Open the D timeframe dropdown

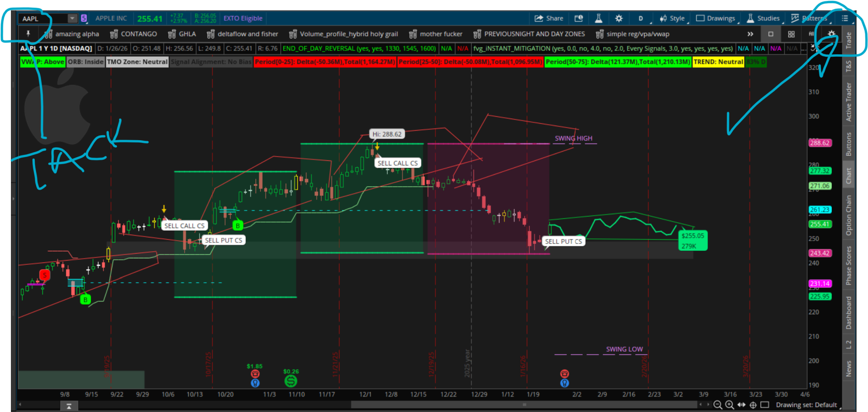(641, 18)
